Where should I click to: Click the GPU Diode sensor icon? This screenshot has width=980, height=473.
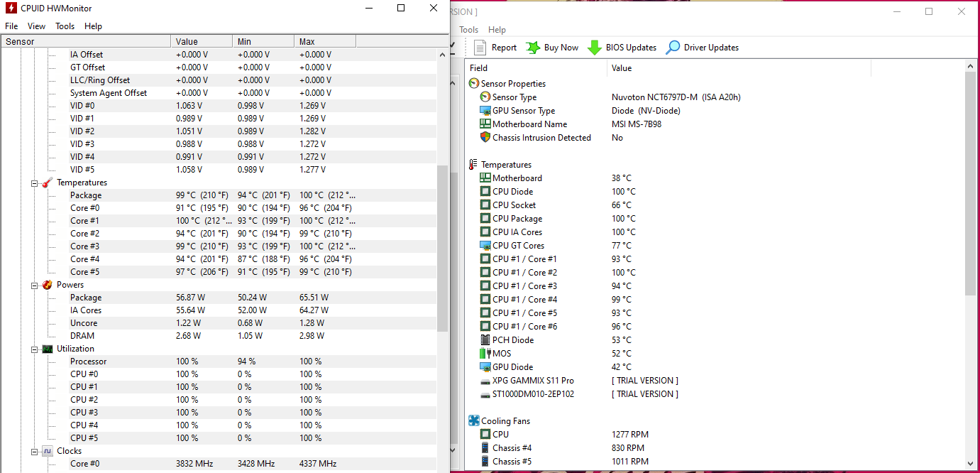[x=485, y=367]
